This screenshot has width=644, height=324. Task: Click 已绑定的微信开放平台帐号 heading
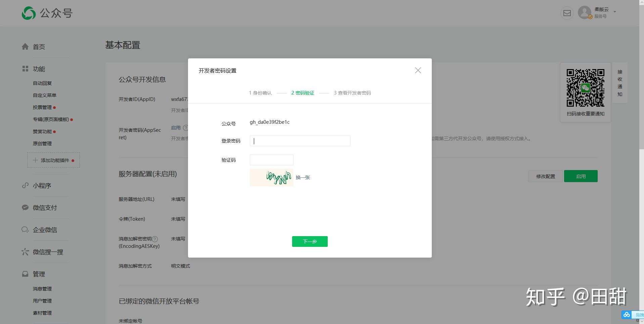159,301
